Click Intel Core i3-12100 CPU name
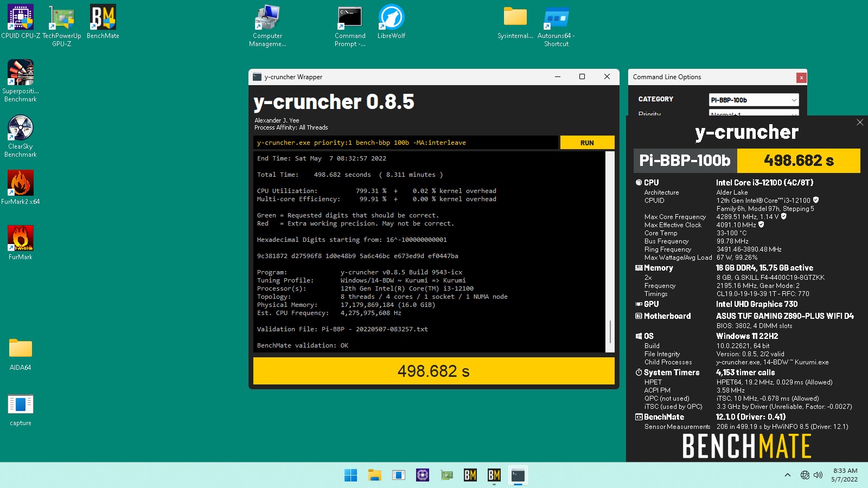 (764, 183)
